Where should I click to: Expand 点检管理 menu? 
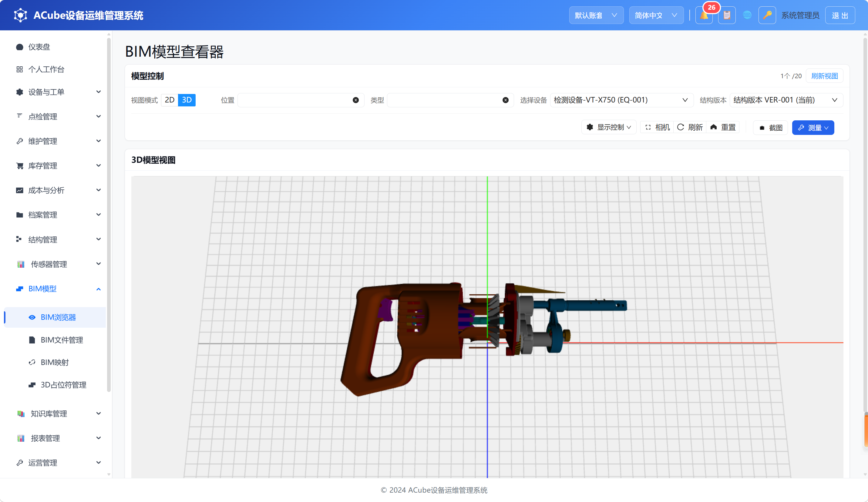pos(55,117)
